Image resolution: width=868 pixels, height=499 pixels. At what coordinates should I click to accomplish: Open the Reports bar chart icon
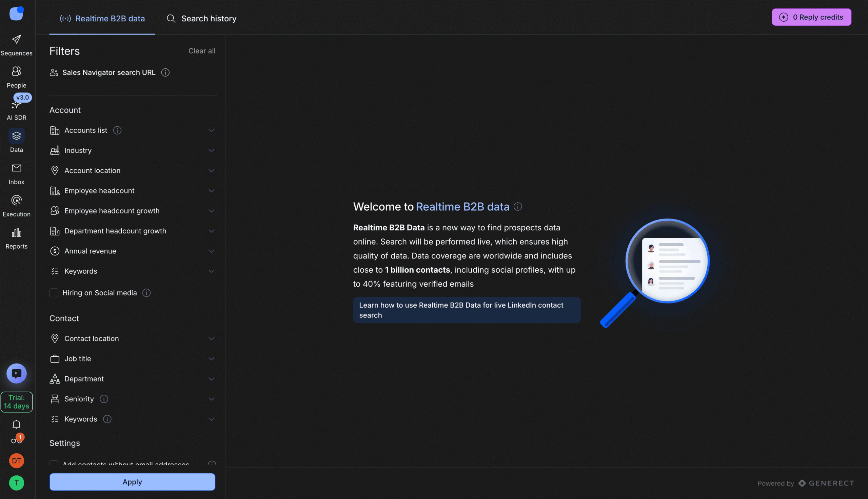[x=17, y=232]
